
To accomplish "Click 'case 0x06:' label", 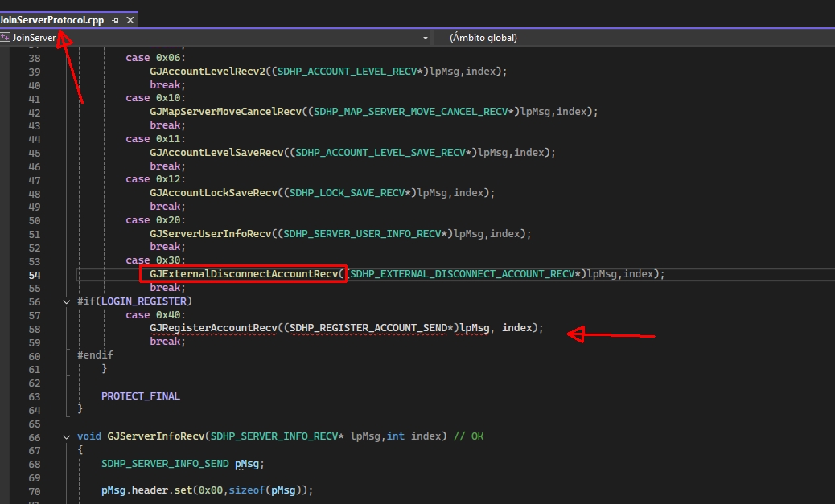I will coord(155,58).
